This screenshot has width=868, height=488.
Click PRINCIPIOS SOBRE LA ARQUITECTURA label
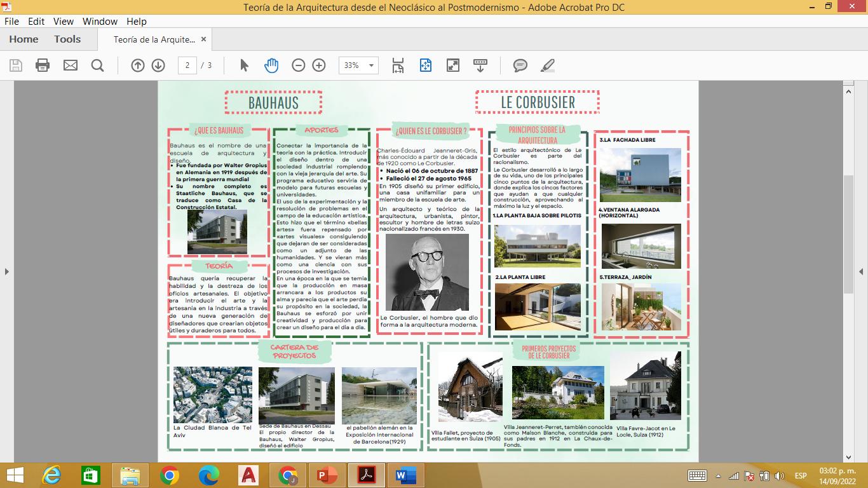tap(537, 135)
